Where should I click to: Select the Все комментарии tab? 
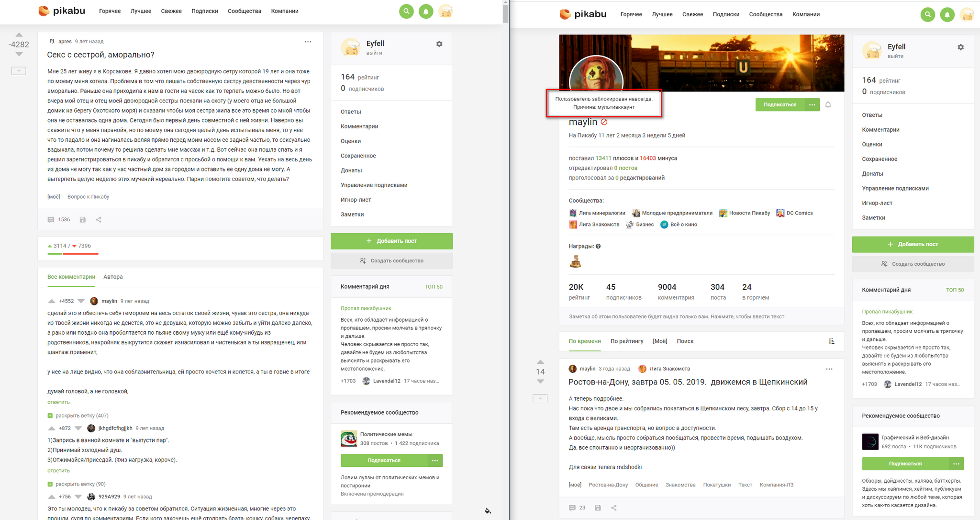pos(71,277)
